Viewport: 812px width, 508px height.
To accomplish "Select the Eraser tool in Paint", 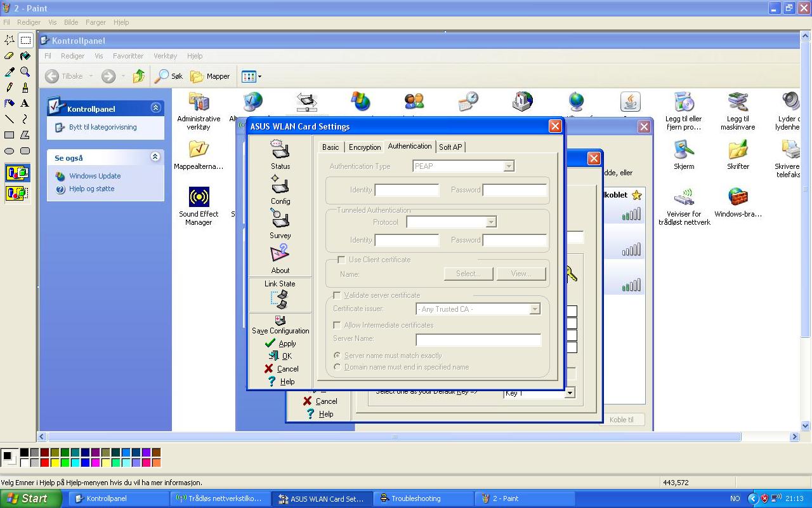I will pyautogui.click(x=10, y=56).
